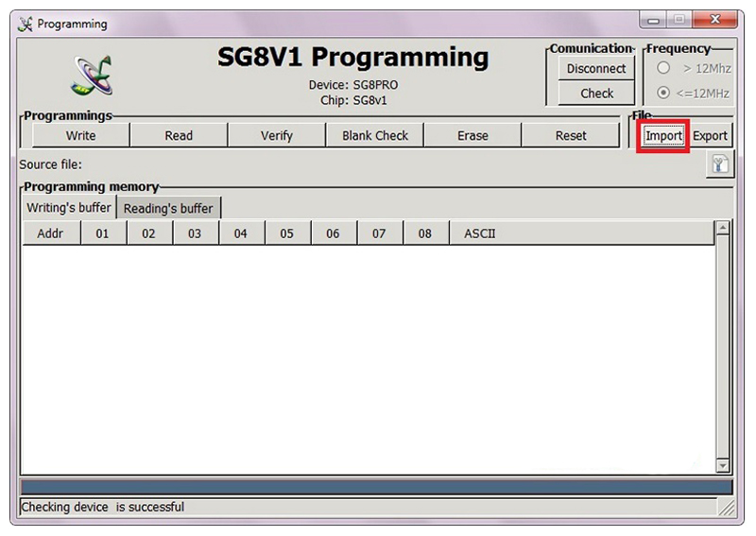Click the Reset button

coord(571,135)
